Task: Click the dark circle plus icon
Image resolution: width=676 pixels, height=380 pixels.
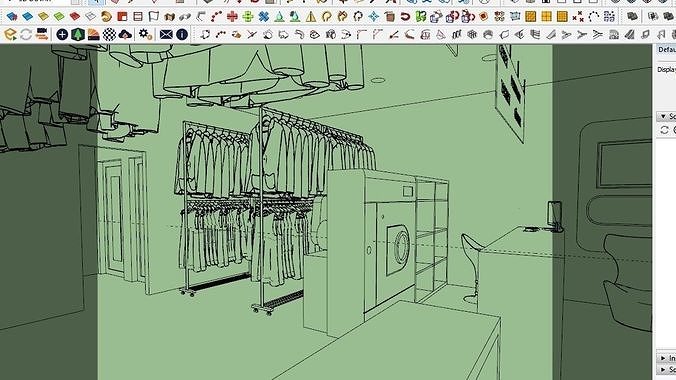Action: click(x=62, y=34)
